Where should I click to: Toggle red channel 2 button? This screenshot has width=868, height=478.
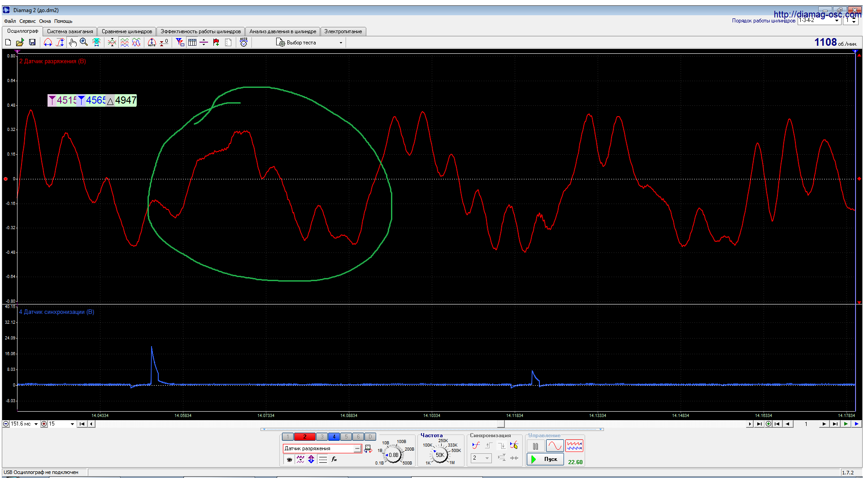click(x=305, y=437)
